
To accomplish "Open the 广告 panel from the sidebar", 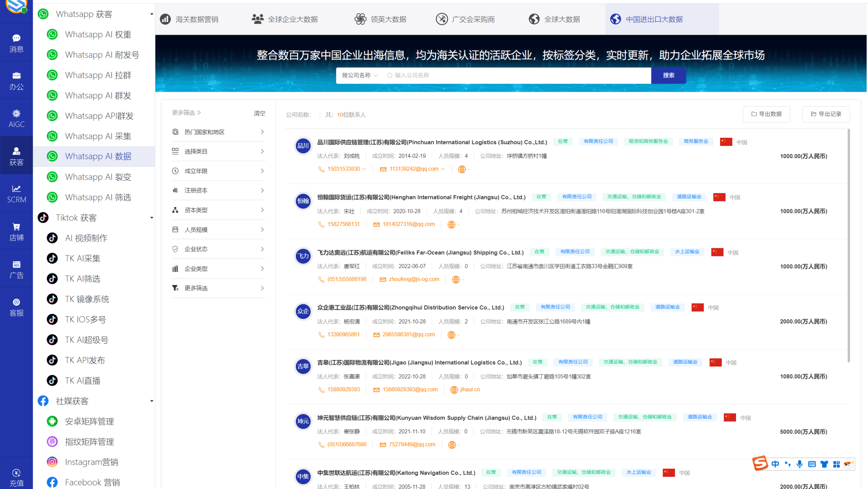I will coord(16,269).
